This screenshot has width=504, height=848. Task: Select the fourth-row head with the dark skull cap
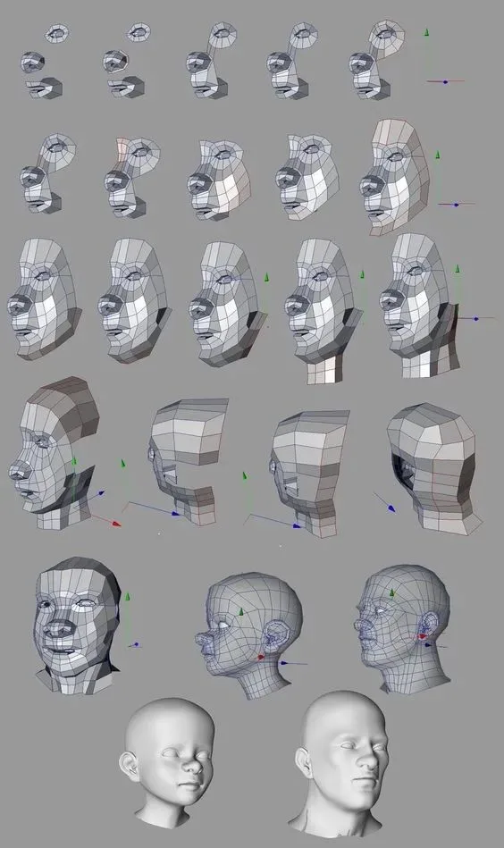[x=55, y=453]
